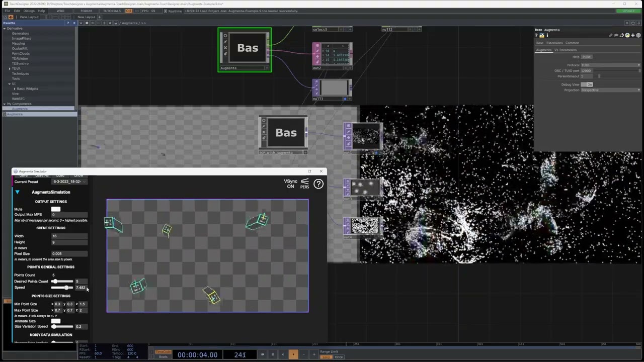Open operator help question mark in parameters panel

tap(536, 35)
